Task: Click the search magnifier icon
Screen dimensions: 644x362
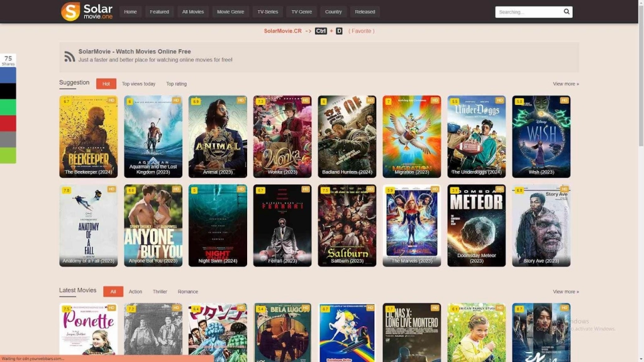Action: click(566, 12)
